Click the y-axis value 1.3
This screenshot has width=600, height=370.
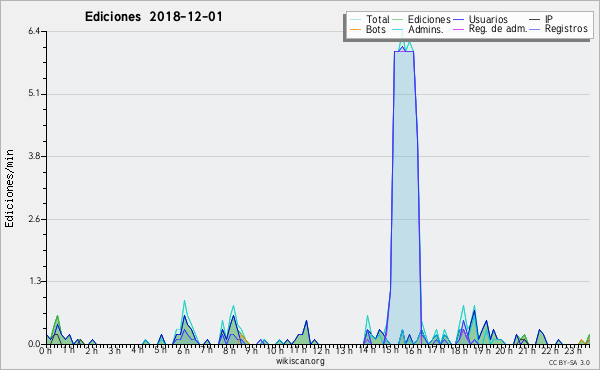coord(34,281)
